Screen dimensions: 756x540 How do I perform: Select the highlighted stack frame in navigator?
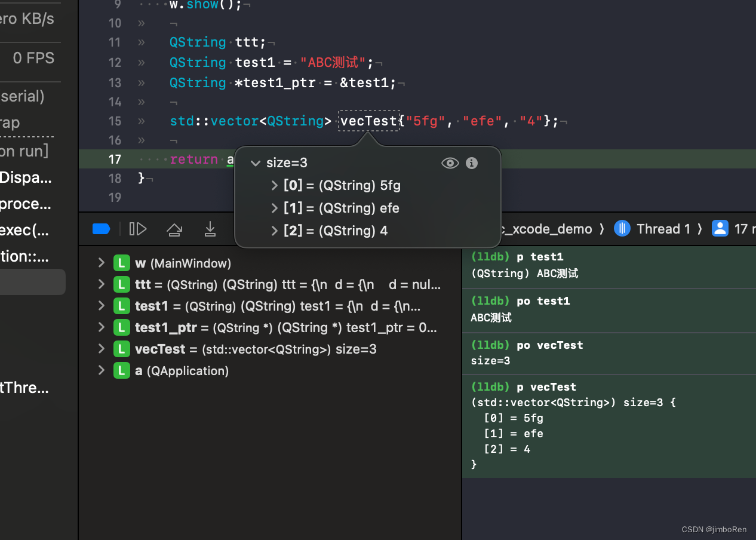tap(33, 282)
